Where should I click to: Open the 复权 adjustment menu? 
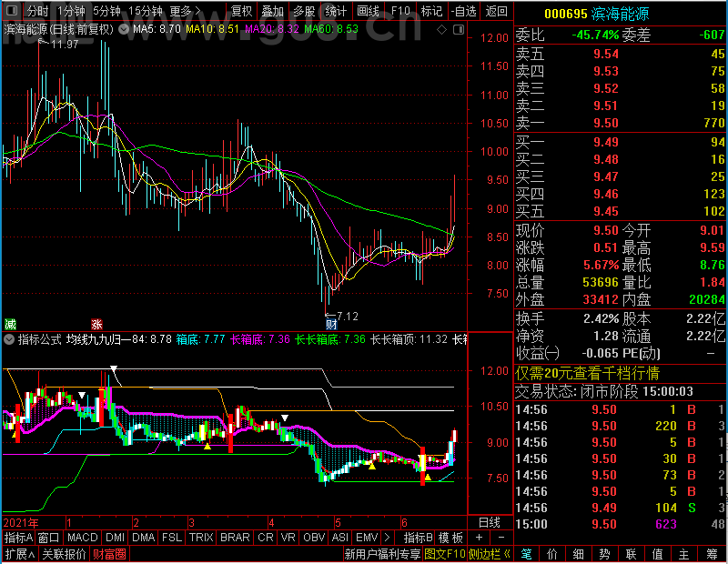(241, 11)
